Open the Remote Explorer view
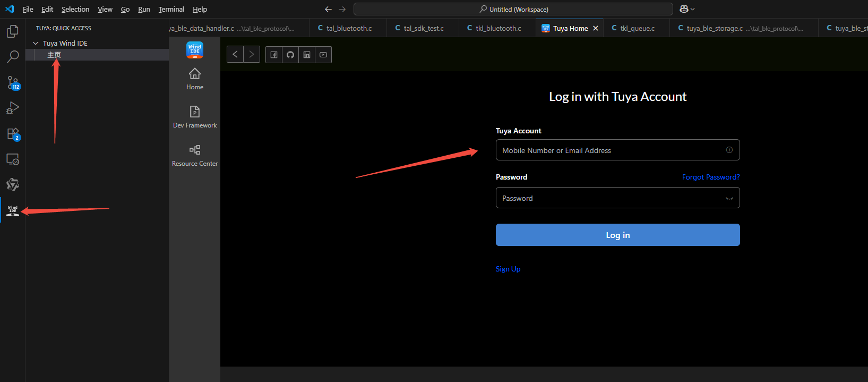 13,159
